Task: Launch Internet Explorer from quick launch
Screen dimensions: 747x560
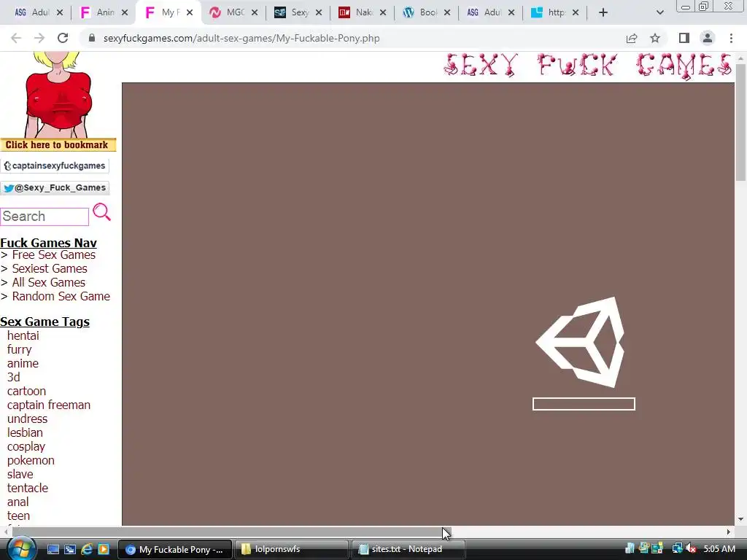Action: coord(87,549)
